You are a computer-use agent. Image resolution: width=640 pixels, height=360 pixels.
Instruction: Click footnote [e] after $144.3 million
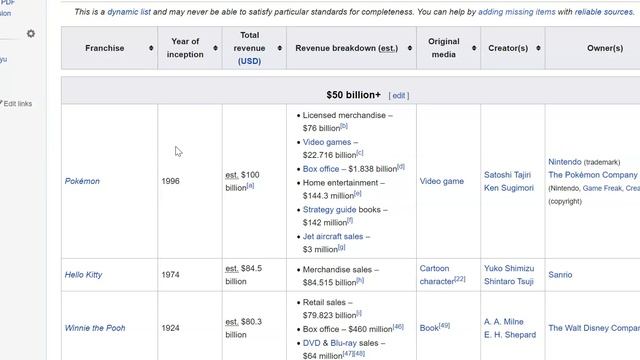[358, 193]
